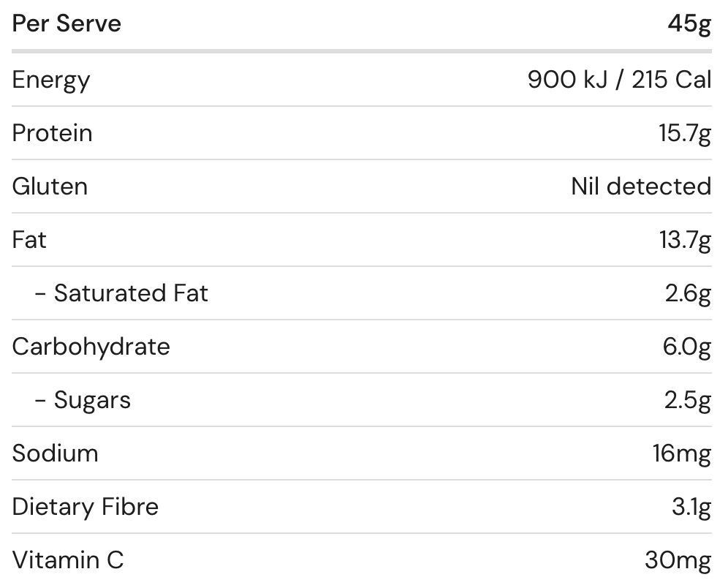This screenshot has height=588, width=728.
Task: Click the Energy row label
Action: pyautogui.click(x=51, y=80)
